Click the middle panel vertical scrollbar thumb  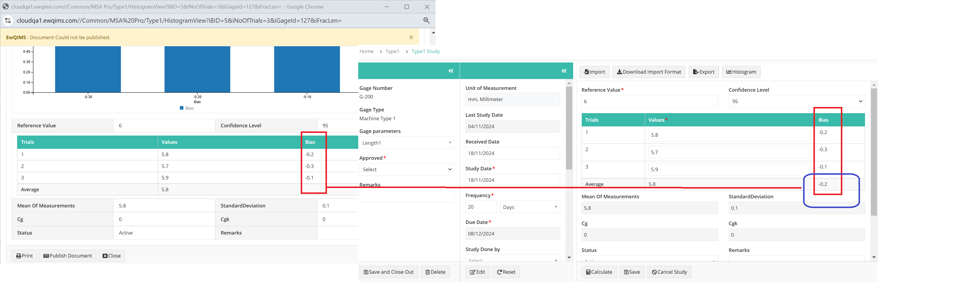tap(569, 128)
